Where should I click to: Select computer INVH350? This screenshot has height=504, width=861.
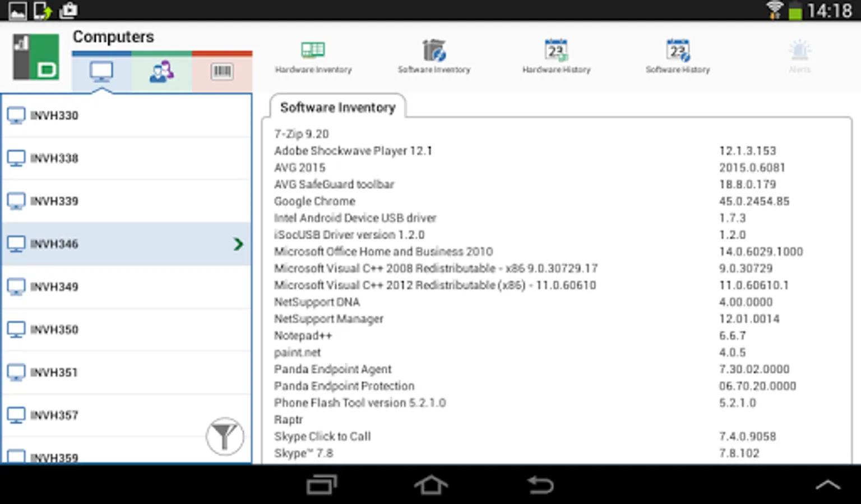[x=127, y=329]
